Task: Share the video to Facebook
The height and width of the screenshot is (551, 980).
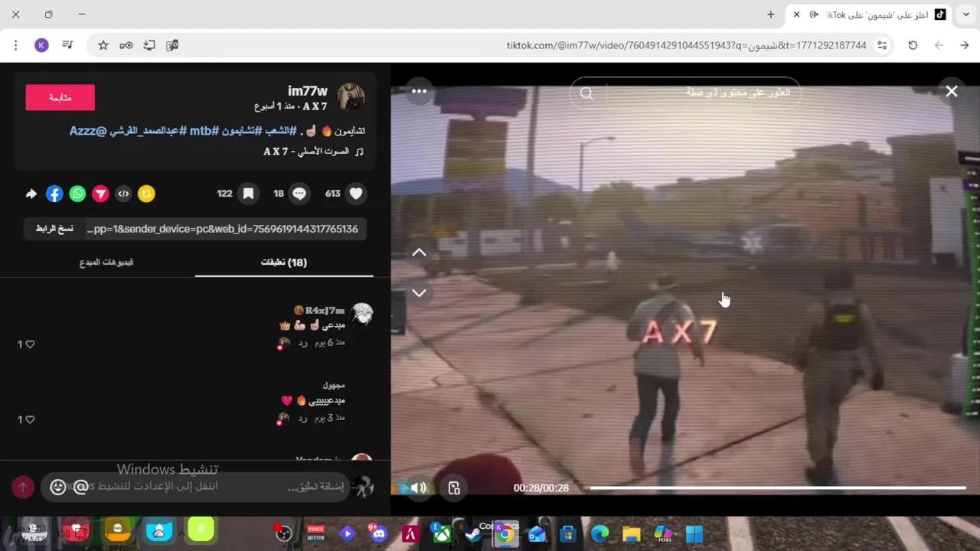Action: coord(54,194)
